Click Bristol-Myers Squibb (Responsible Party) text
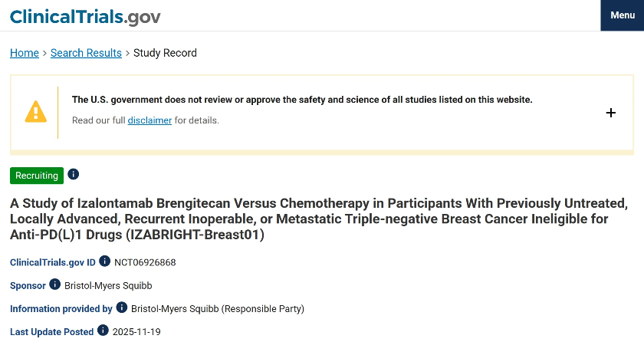 point(218,309)
